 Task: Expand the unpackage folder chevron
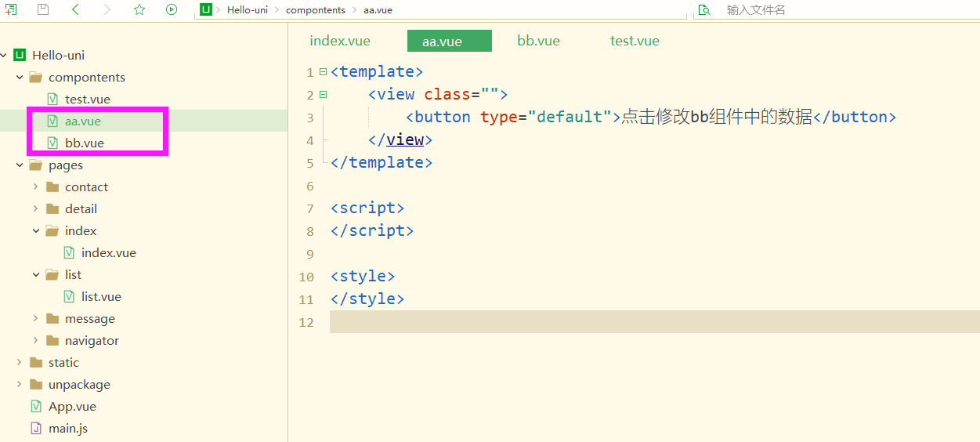(x=20, y=384)
